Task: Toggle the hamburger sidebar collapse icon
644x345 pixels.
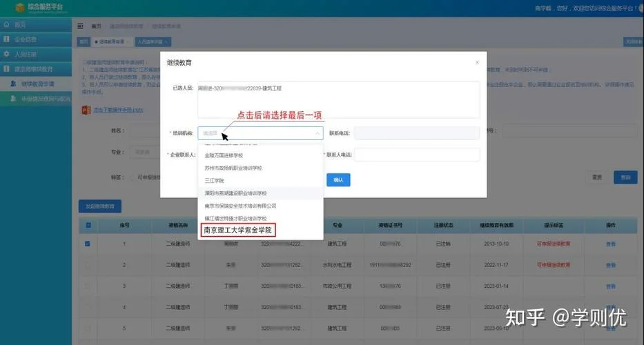Action: [x=81, y=26]
